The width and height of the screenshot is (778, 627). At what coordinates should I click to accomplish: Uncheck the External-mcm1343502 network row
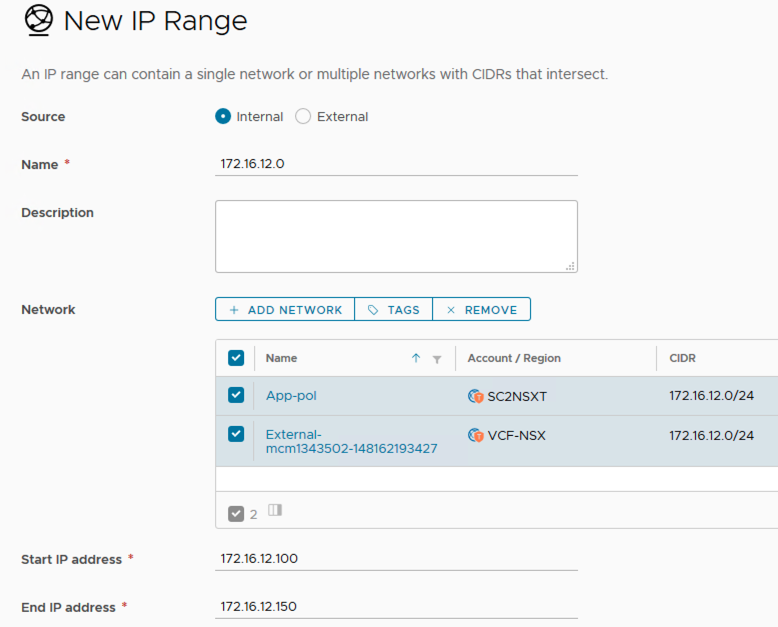[236, 434]
